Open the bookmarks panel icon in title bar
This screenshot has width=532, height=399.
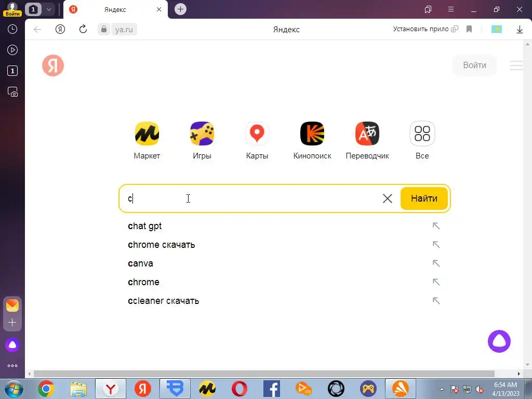pyautogui.click(x=428, y=9)
